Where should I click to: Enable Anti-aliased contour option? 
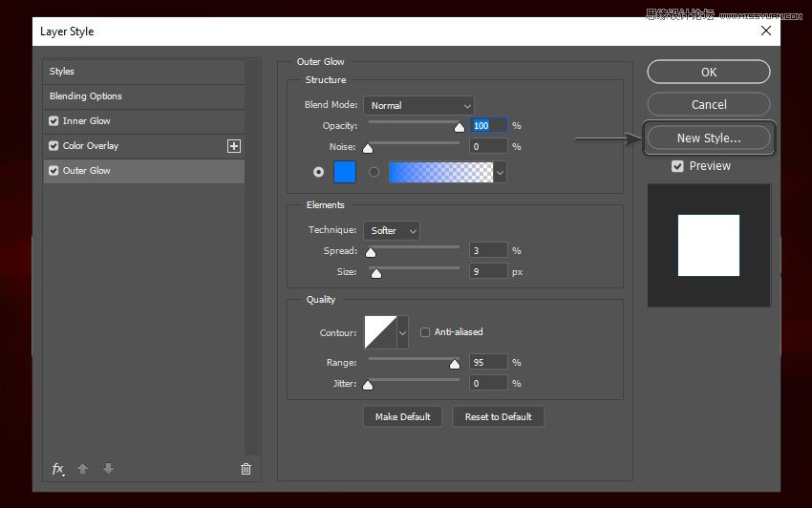[425, 332]
